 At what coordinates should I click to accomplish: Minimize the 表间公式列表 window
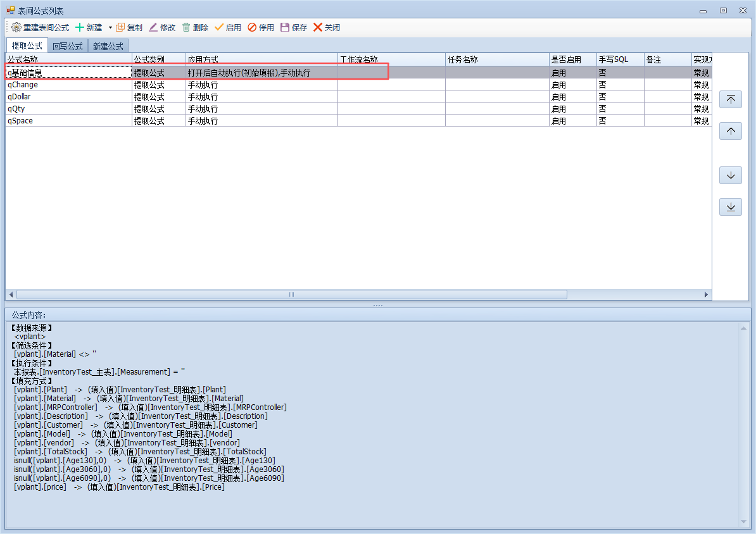(x=703, y=11)
